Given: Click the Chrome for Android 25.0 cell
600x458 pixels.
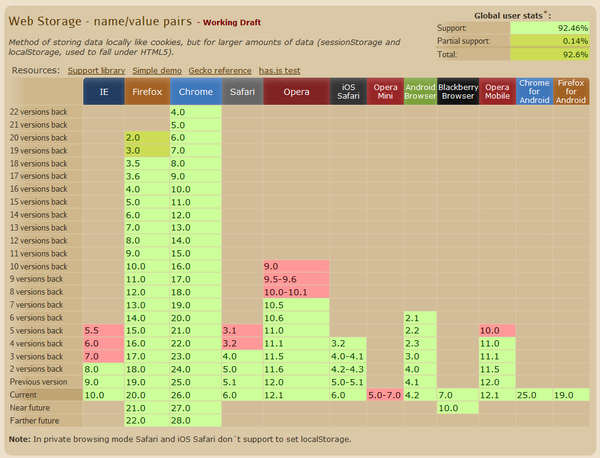Looking at the screenshot, I should (x=534, y=395).
